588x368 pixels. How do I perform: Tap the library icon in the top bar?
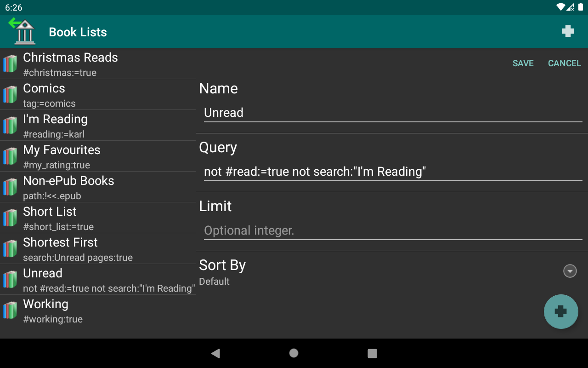(22, 31)
